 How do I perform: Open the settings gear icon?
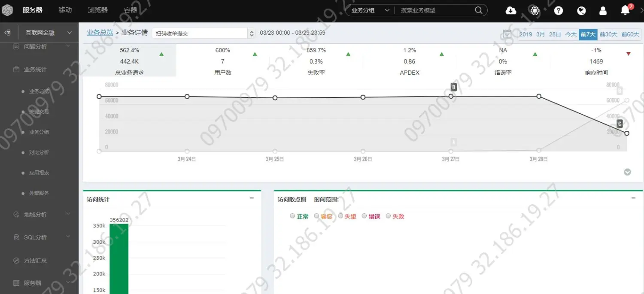pos(535,10)
